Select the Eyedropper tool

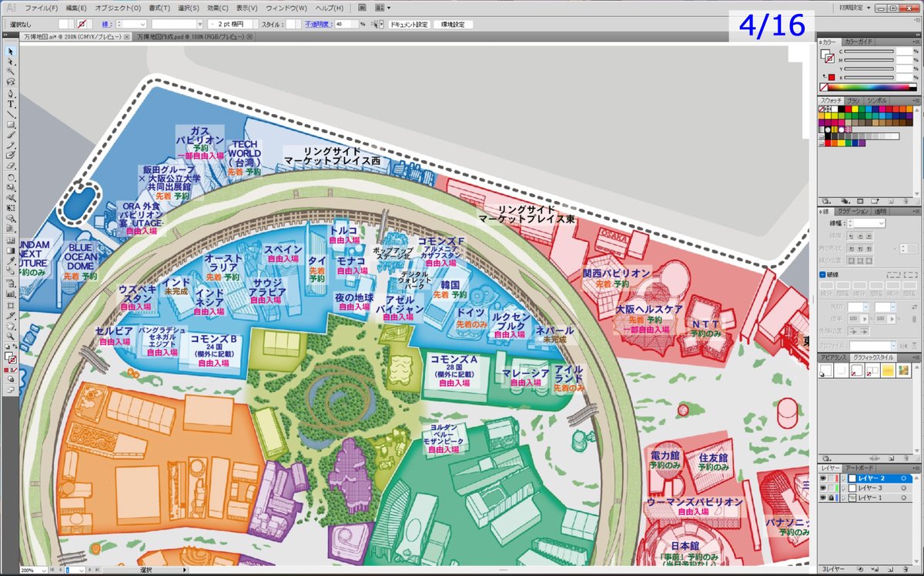pos(11,260)
